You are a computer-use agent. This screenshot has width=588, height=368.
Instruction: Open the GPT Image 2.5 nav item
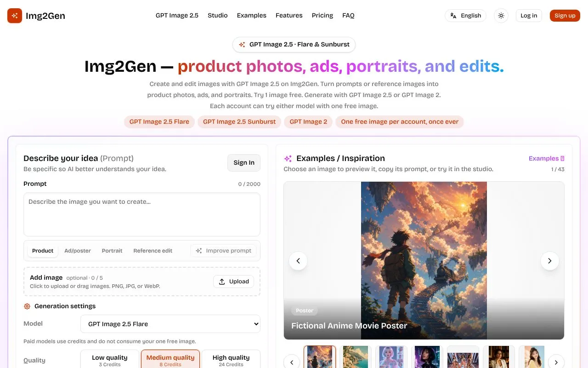[177, 16]
